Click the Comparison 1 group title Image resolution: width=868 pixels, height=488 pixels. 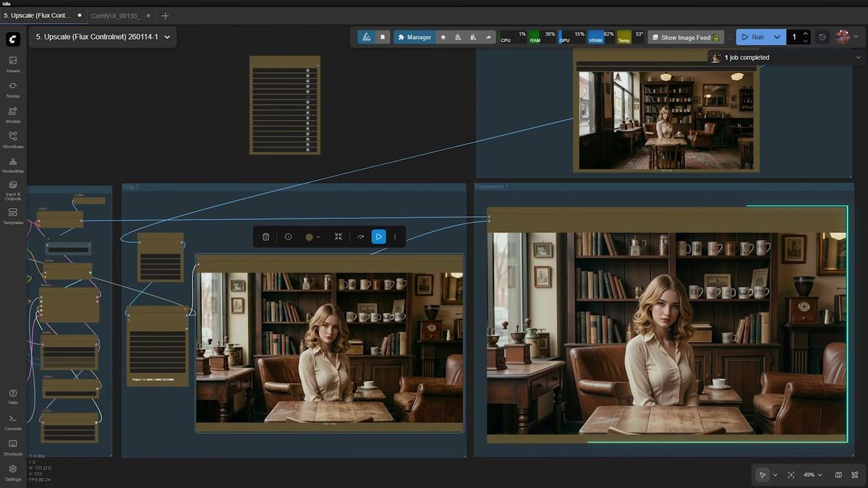click(x=492, y=187)
